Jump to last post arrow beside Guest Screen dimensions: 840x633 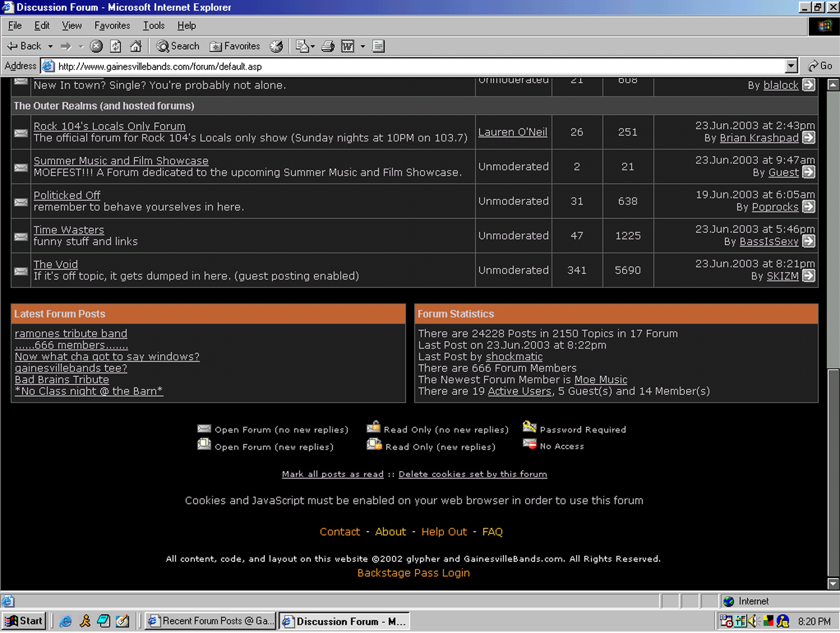tap(809, 172)
